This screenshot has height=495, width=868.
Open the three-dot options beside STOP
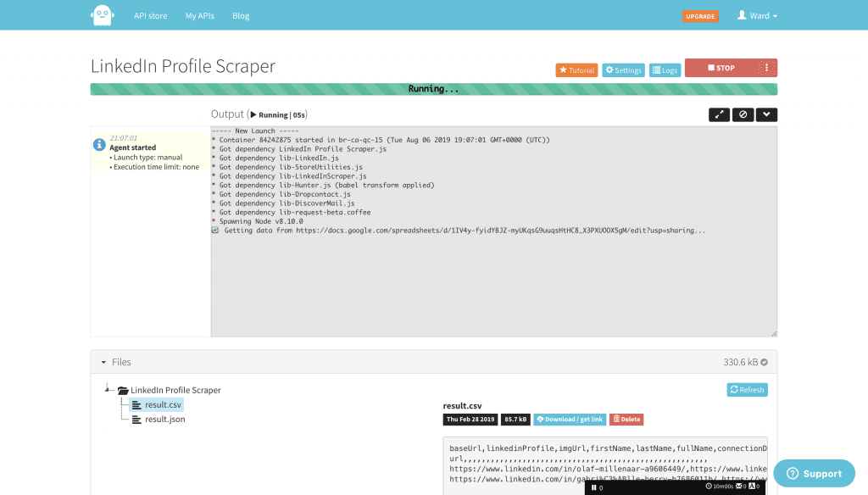pos(766,68)
